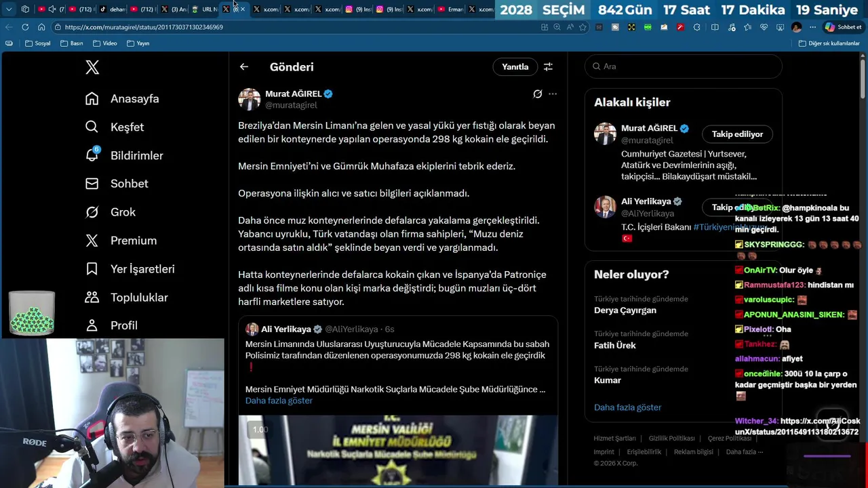868x488 pixels.
Task: Click Murat AĞIREL's avatar in Alakalı kişiler
Action: click(605, 134)
